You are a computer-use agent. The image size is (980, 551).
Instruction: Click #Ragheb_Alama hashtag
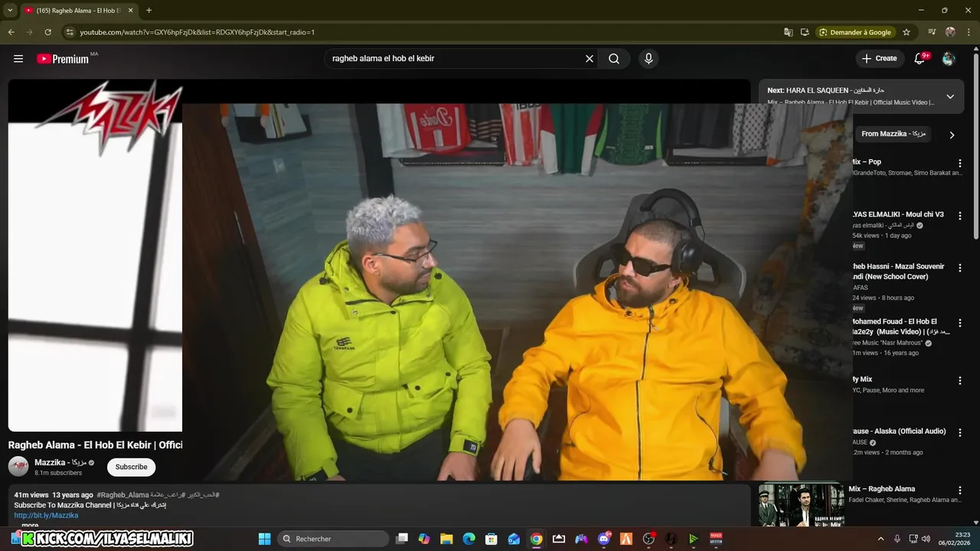(122, 495)
